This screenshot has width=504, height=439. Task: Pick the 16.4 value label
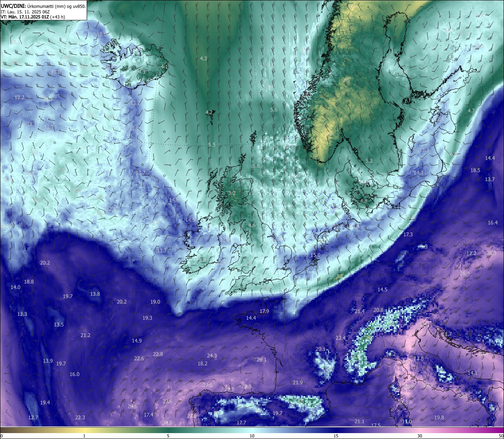(493, 222)
